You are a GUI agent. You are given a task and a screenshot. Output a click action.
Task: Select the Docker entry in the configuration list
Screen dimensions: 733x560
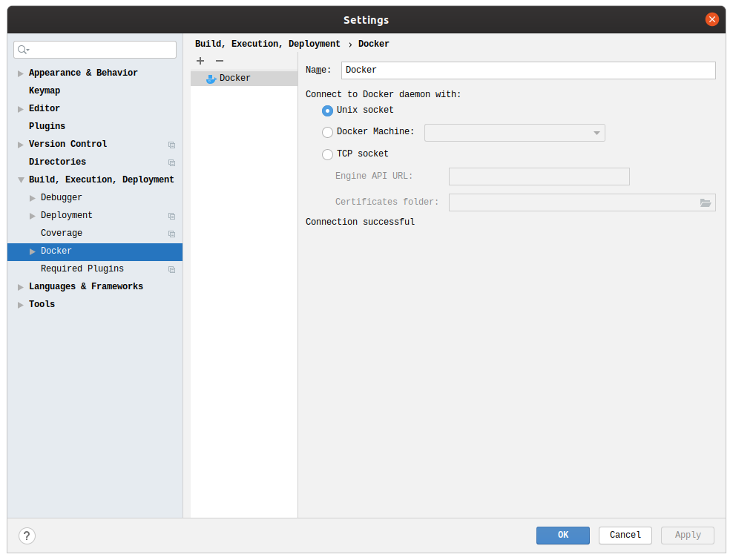pos(244,78)
